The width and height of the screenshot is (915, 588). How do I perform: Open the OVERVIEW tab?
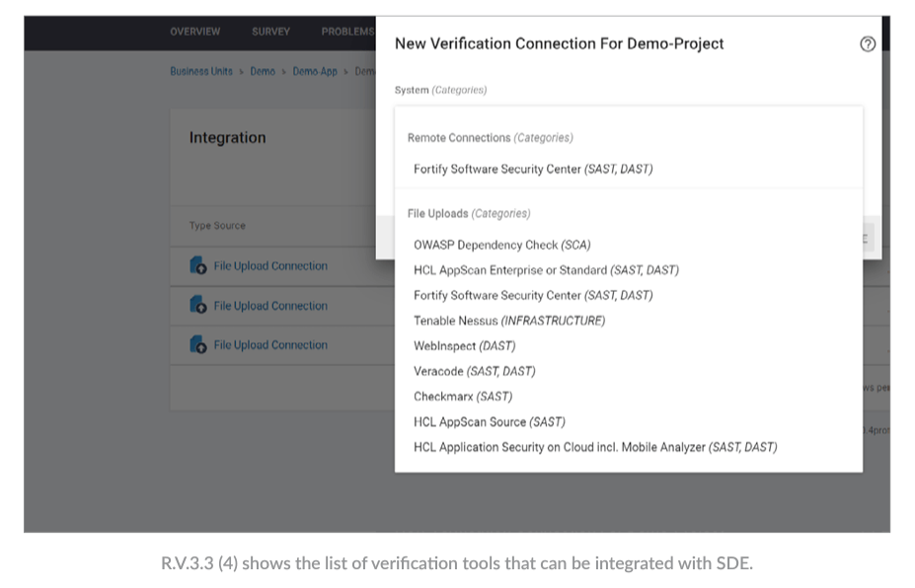pyautogui.click(x=194, y=32)
